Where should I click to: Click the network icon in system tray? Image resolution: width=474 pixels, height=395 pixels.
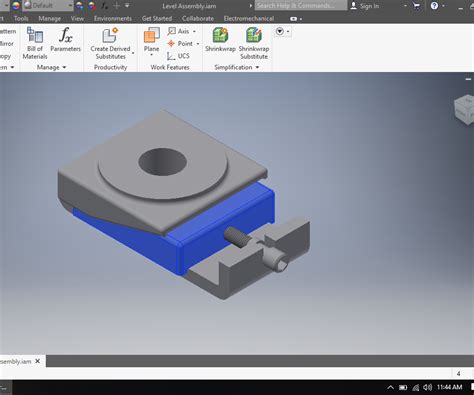pos(416,387)
